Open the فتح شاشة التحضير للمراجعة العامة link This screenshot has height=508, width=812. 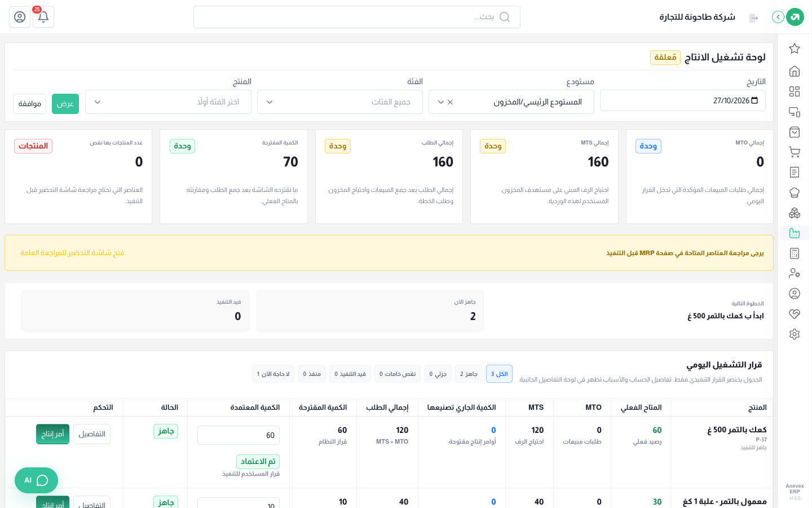click(72, 253)
